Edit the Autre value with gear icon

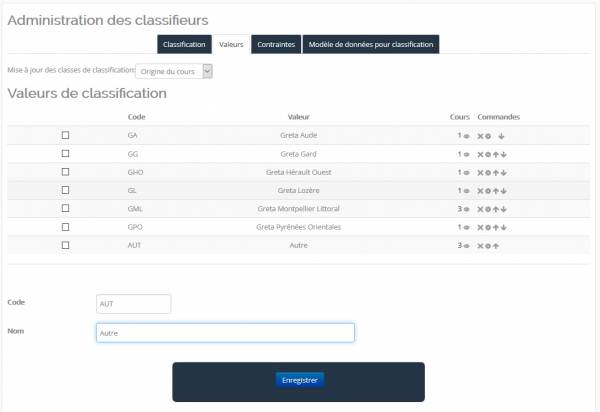489,245
